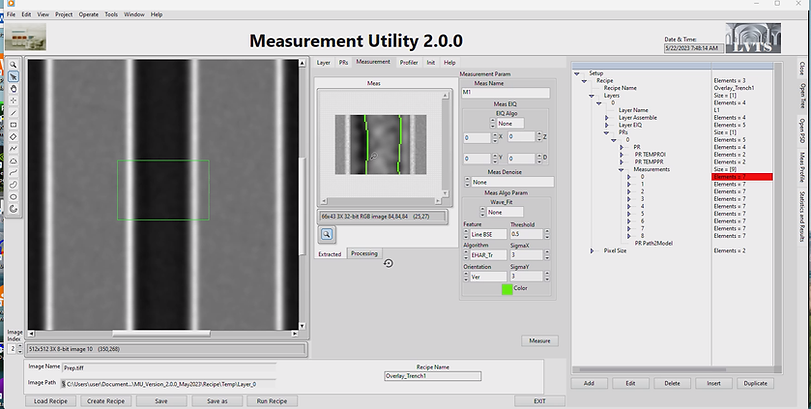Viewport: 811px width, 409px height.
Task: Click the thumbnail image left of the title
Action: 25,37
